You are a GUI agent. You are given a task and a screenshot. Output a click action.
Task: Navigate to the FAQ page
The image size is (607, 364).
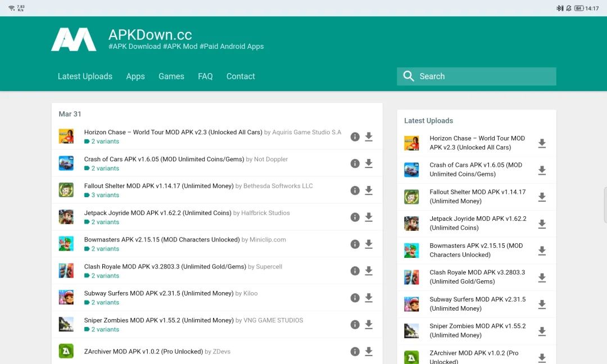205,76
